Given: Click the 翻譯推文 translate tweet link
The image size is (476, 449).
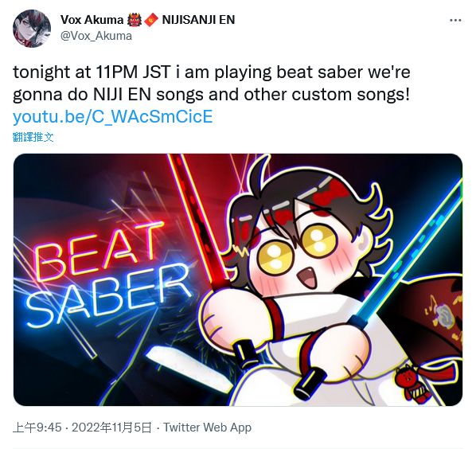Looking at the screenshot, I should (33, 137).
